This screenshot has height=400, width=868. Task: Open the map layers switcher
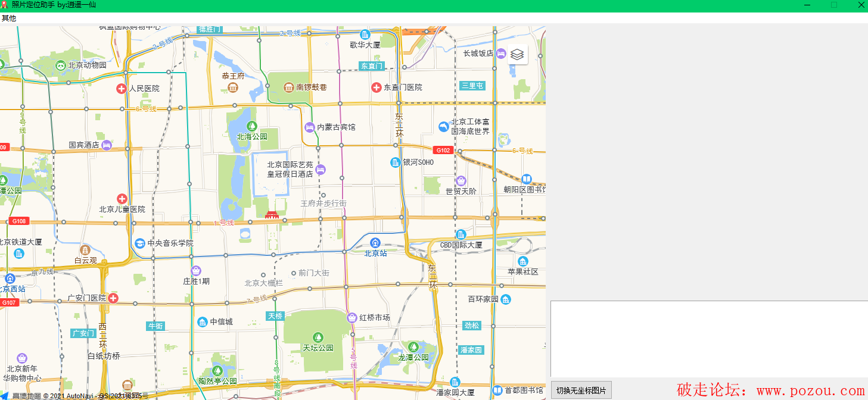[517, 55]
